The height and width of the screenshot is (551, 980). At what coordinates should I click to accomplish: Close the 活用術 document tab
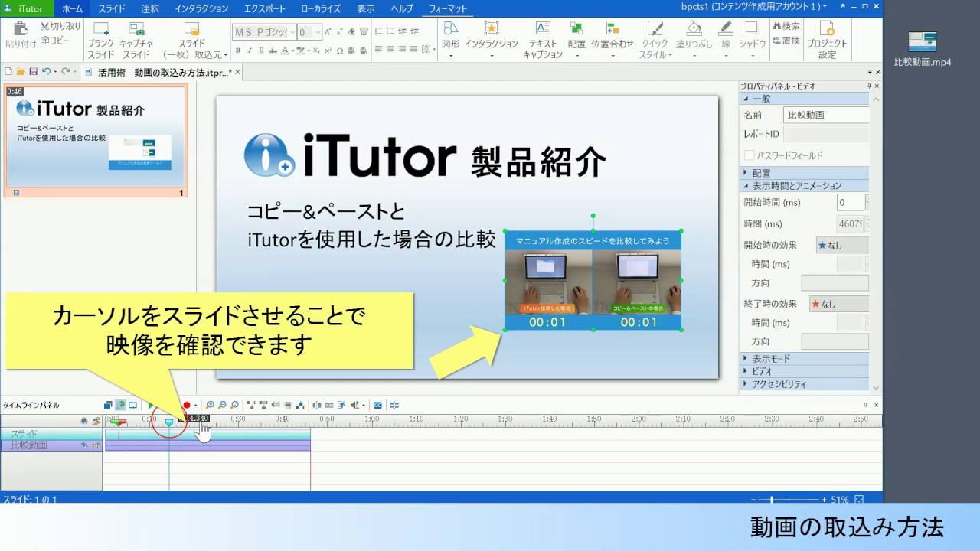coord(237,73)
